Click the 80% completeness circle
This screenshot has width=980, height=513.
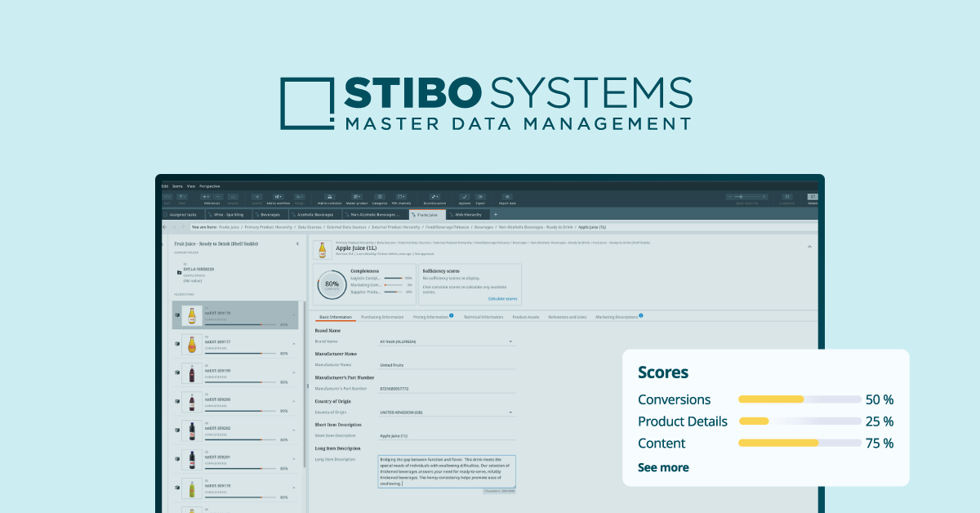click(x=332, y=285)
